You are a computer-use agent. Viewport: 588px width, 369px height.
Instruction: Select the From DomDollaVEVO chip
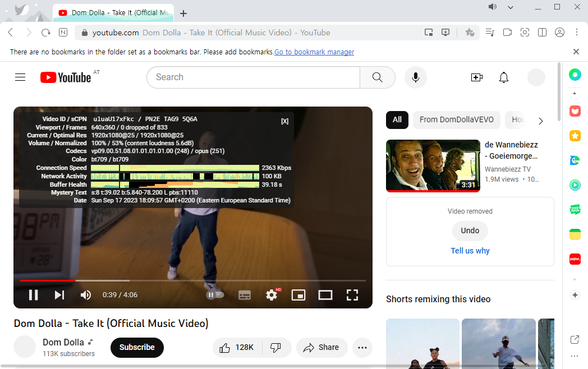[456, 120]
